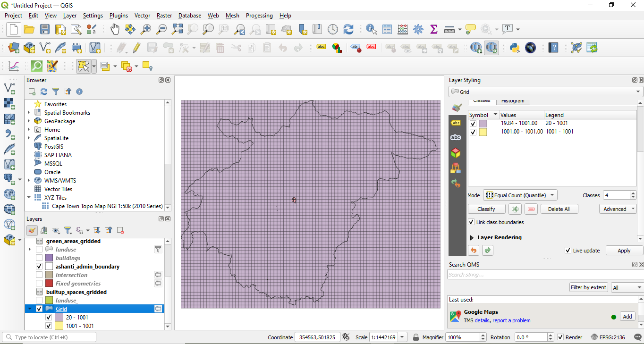Switch to the Histogram tab
Image resolution: width=644 pixels, height=344 pixels.
[x=513, y=101]
